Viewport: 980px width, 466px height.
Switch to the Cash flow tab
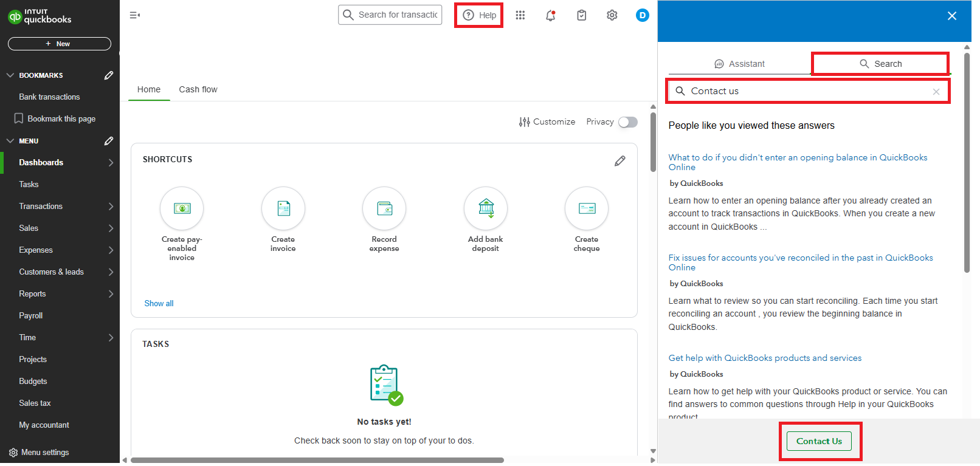tap(198, 89)
